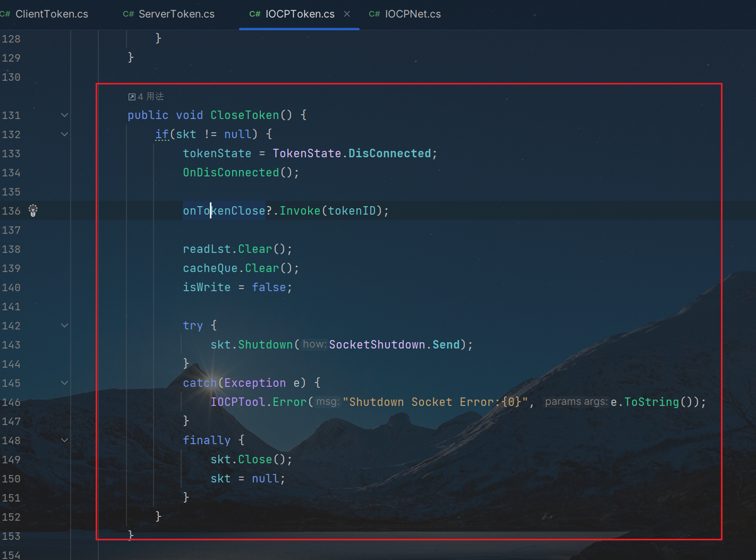Collapse the finally block on line 148

pos(64,440)
